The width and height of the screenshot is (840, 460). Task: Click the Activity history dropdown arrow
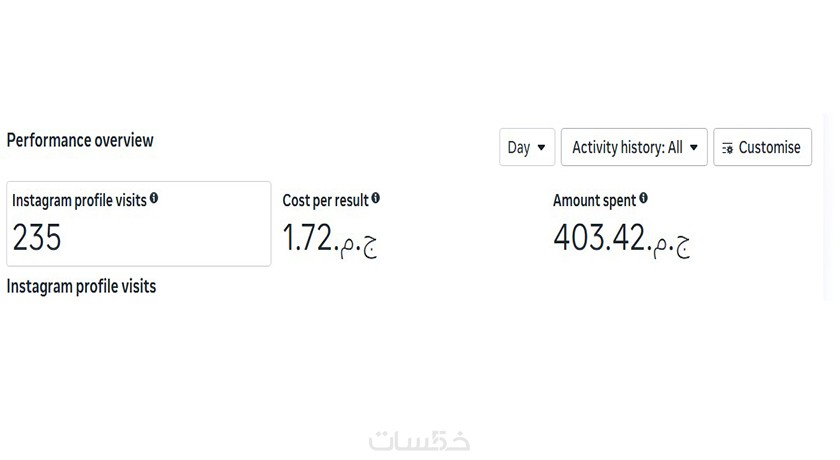[694, 147]
